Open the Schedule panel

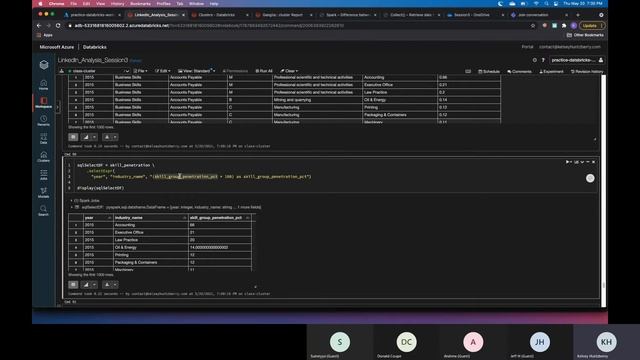pyautogui.click(x=489, y=71)
